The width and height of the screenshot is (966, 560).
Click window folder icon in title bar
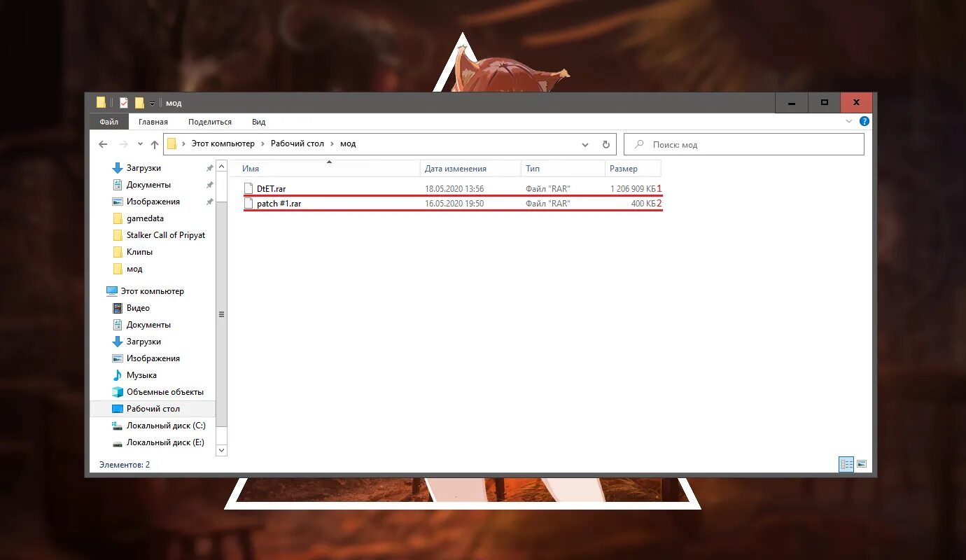coord(101,103)
